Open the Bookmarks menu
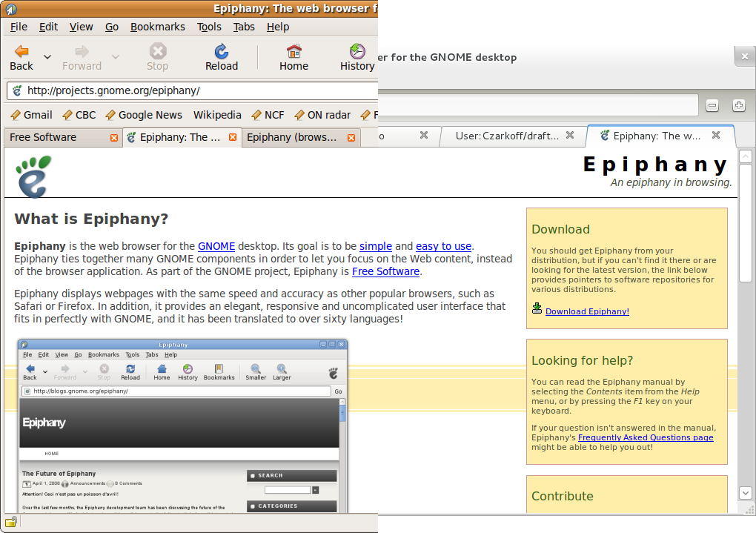 [x=157, y=27]
